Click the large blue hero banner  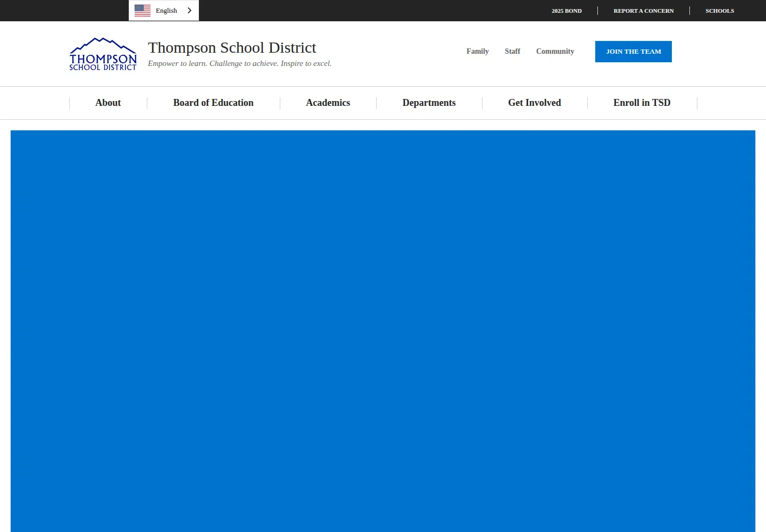383,331
